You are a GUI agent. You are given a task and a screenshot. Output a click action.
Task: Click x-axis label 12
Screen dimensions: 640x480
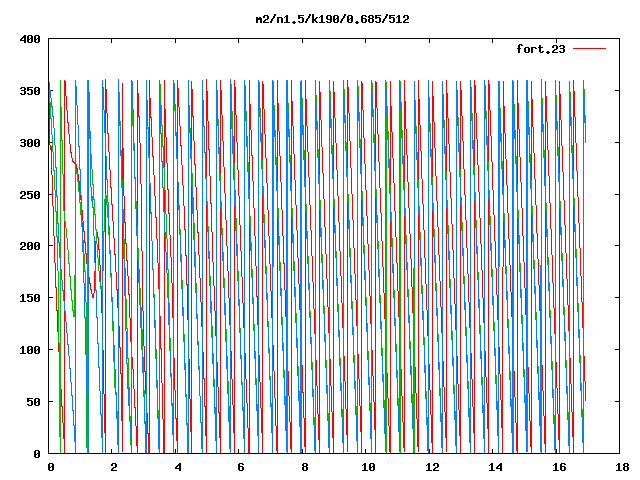tap(432, 467)
